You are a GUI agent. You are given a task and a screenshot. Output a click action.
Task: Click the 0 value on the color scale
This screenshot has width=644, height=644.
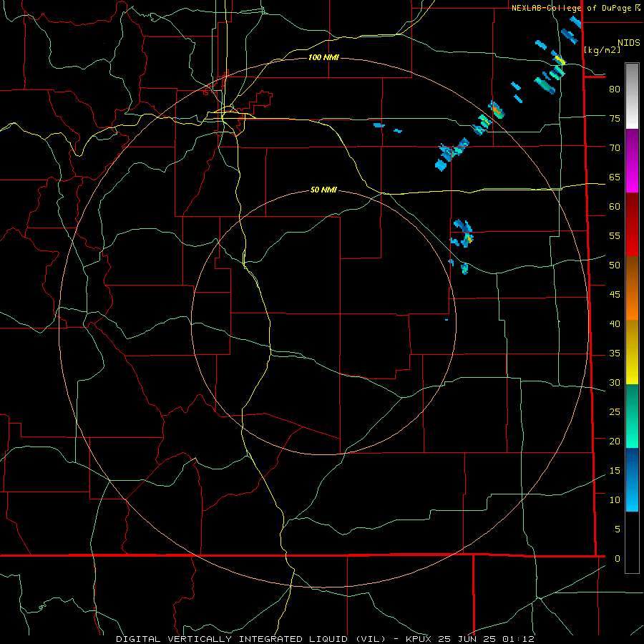[x=618, y=559]
